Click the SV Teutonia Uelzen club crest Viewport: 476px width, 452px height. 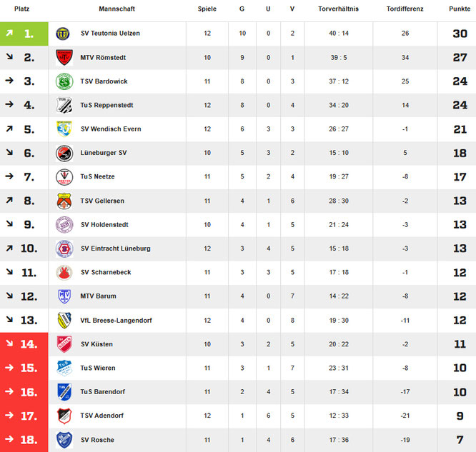coord(64,34)
